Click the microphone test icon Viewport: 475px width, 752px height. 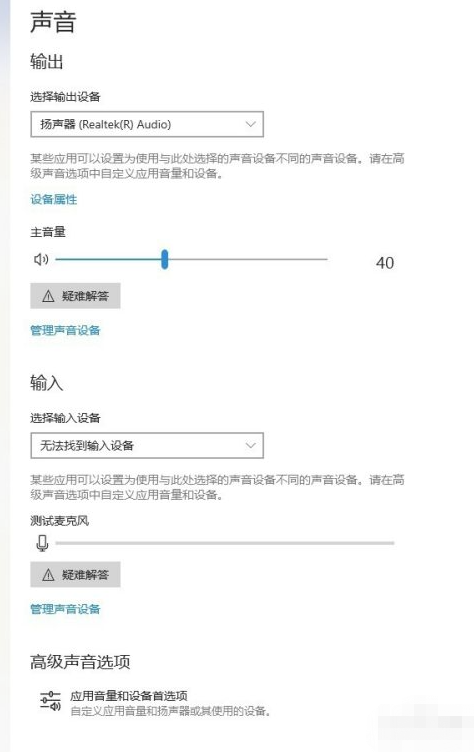point(42,543)
